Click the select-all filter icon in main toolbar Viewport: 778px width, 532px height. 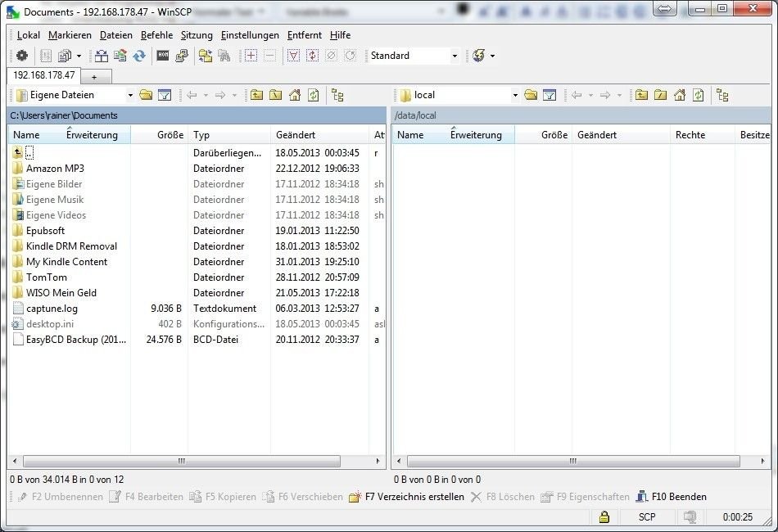pos(293,56)
